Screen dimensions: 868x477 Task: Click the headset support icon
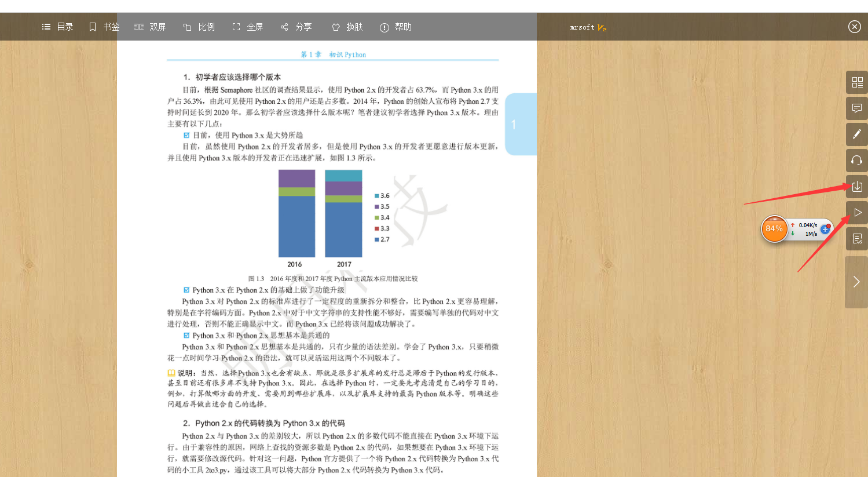pos(857,161)
